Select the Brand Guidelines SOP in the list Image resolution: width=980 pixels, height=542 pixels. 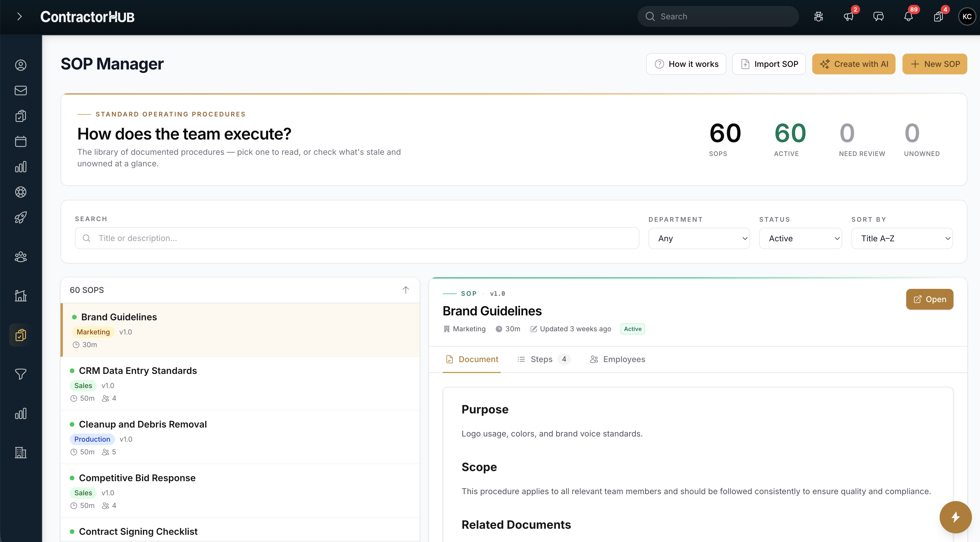pyautogui.click(x=240, y=330)
